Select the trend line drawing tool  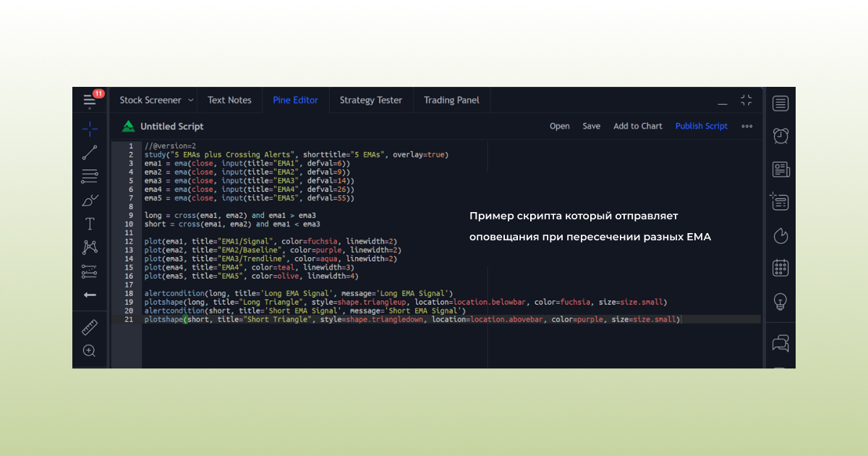pyautogui.click(x=90, y=152)
